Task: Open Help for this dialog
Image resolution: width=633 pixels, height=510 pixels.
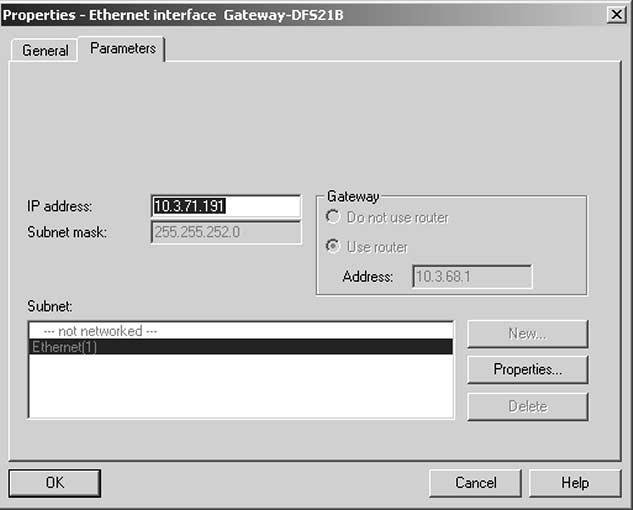Action: pyautogui.click(x=575, y=483)
